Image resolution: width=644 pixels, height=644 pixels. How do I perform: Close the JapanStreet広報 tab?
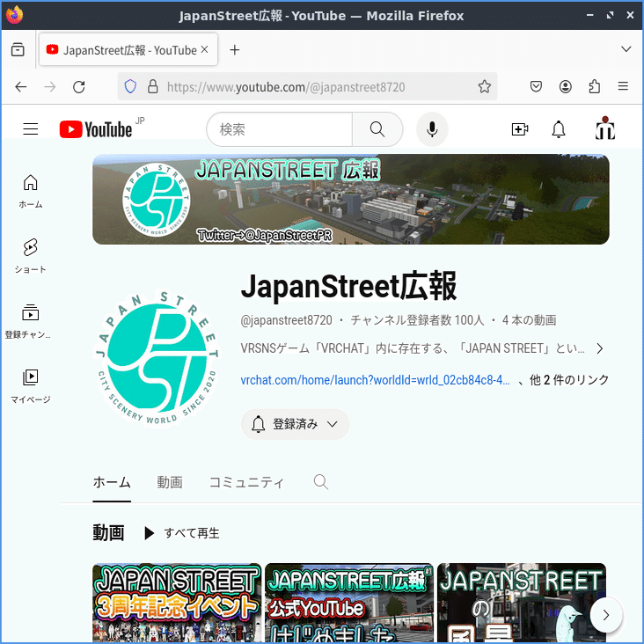204,49
